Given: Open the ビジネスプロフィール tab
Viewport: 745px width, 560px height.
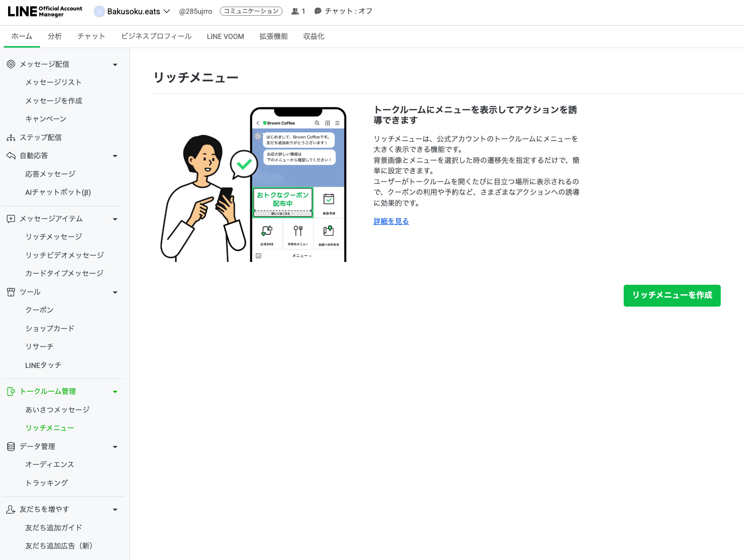Looking at the screenshot, I should tap(157, 37).
